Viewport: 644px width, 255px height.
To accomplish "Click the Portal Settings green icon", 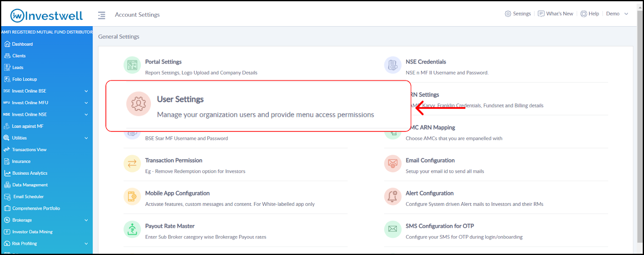I will click(x=132, y=65).
